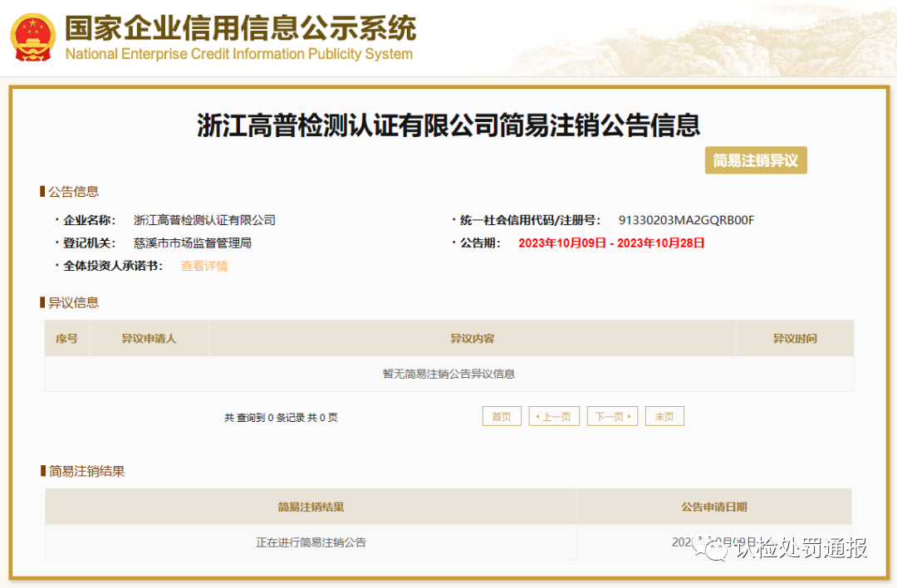Select company name 浙江高普检测认证有限公司 value
Screen dimensions: 897x588
pos(205,220)
